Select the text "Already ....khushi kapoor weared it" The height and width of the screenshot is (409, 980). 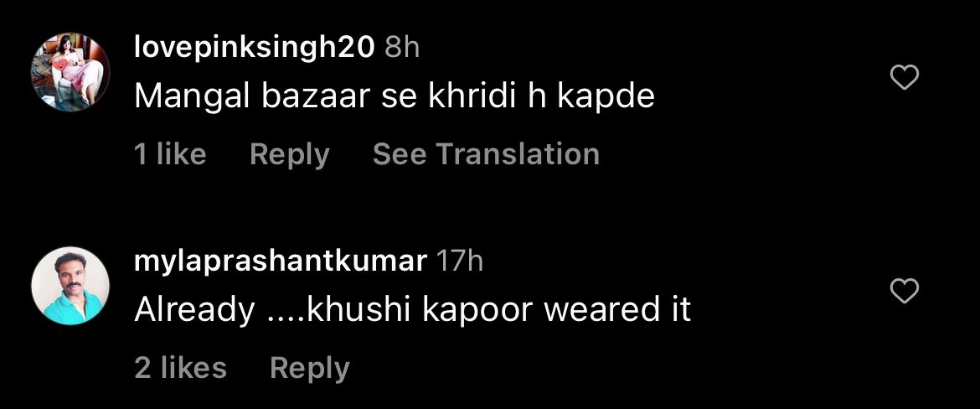pyautogui.click(x=412, y=309)
